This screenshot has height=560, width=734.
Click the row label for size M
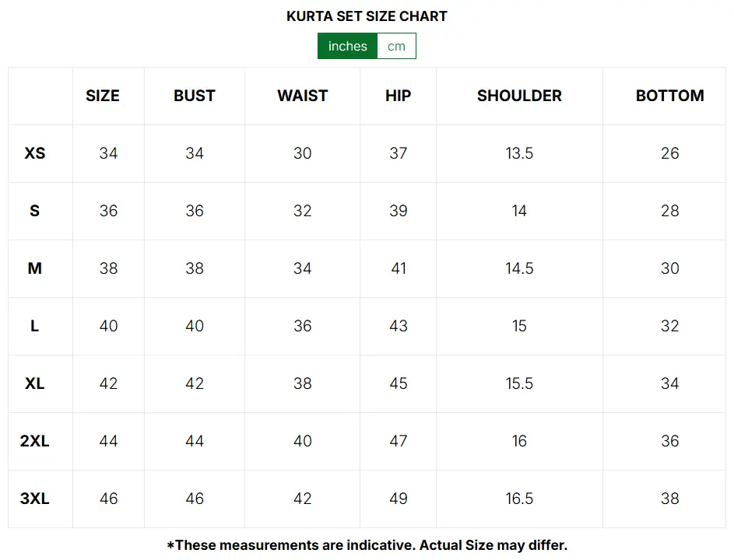click(34, 268)
